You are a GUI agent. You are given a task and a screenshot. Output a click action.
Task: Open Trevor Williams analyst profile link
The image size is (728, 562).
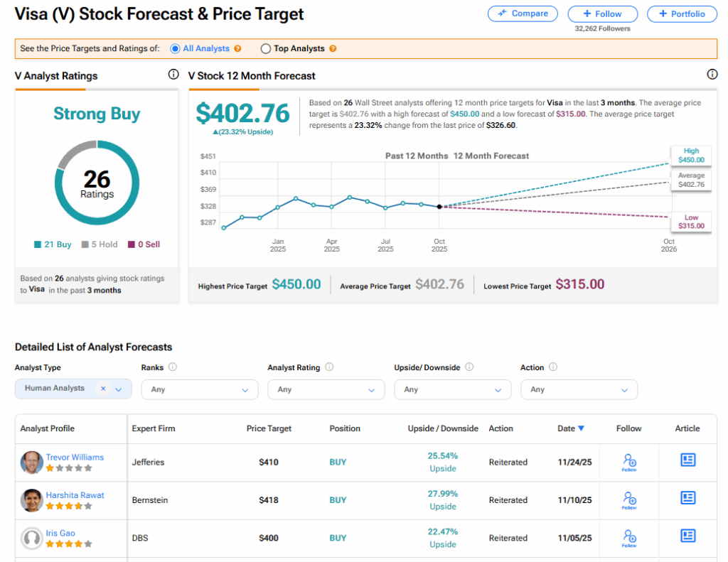(x=75, y=457)
